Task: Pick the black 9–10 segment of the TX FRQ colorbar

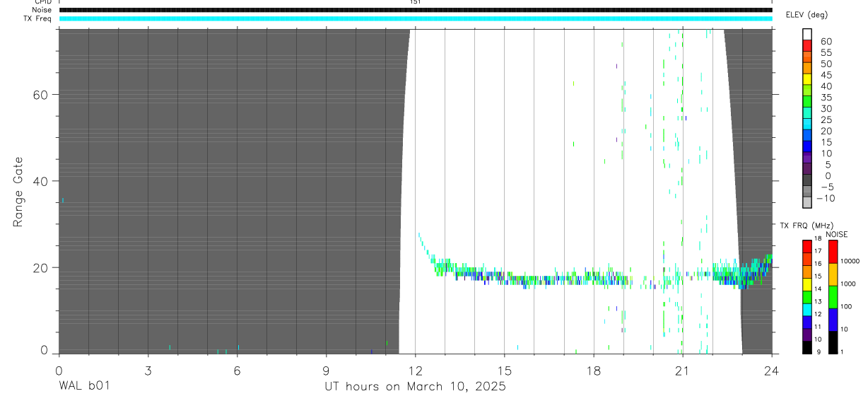Action: pyautogui.click(x=807, y=347)
